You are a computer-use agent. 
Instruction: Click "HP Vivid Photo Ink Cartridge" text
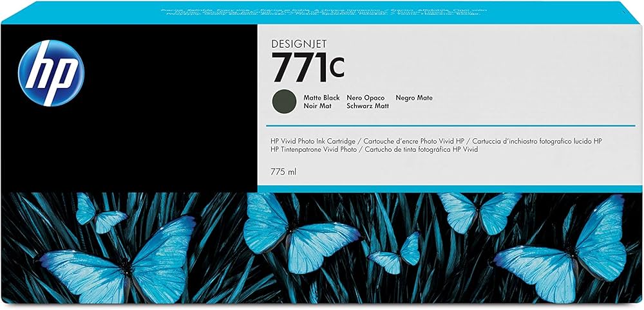314,141
